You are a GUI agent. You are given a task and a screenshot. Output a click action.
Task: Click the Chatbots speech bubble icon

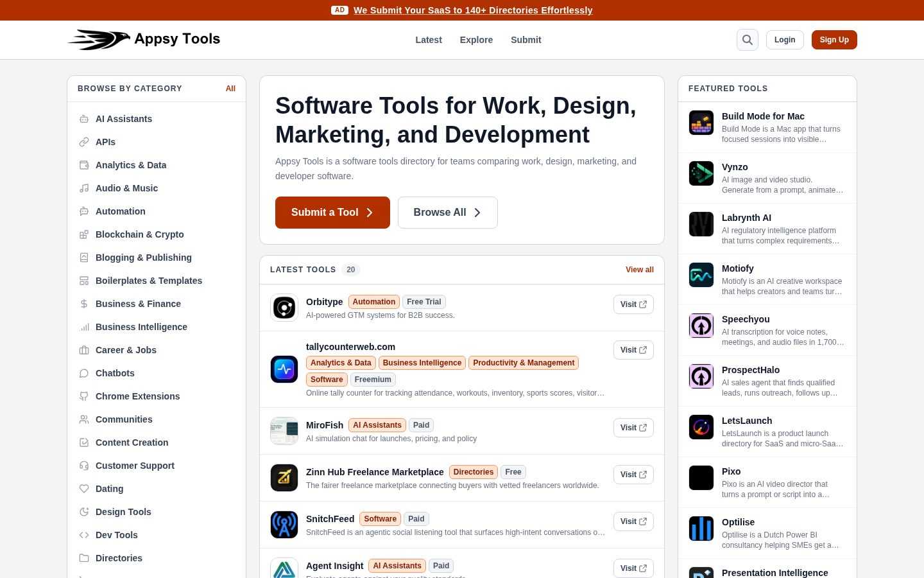84,373
